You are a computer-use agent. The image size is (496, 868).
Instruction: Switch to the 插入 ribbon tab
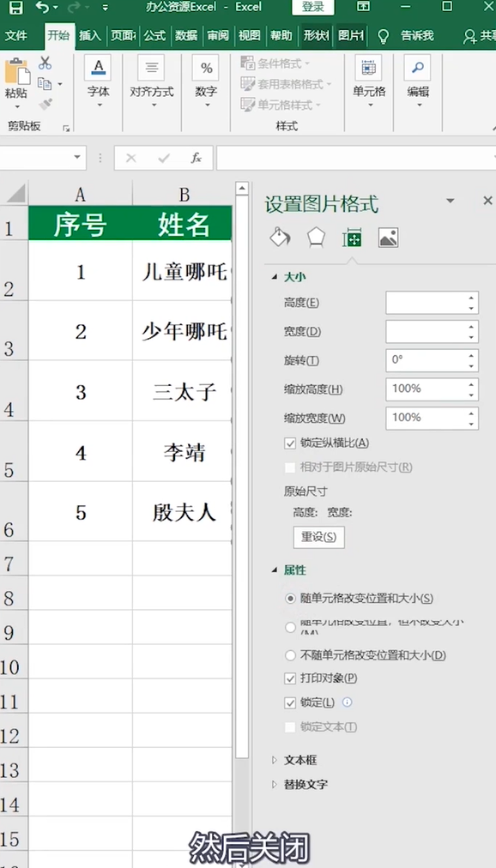point(90,36)
